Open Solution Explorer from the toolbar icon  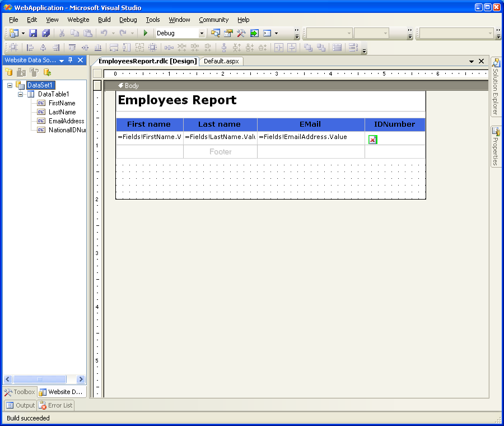[x=216, y=33]
